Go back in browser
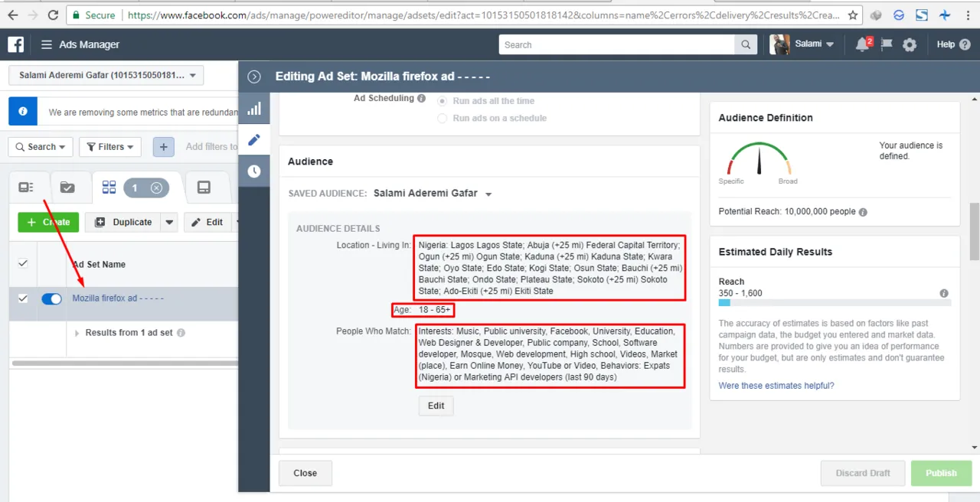The height and width of the screenshot is (502, 980). [x=13, y=15]
